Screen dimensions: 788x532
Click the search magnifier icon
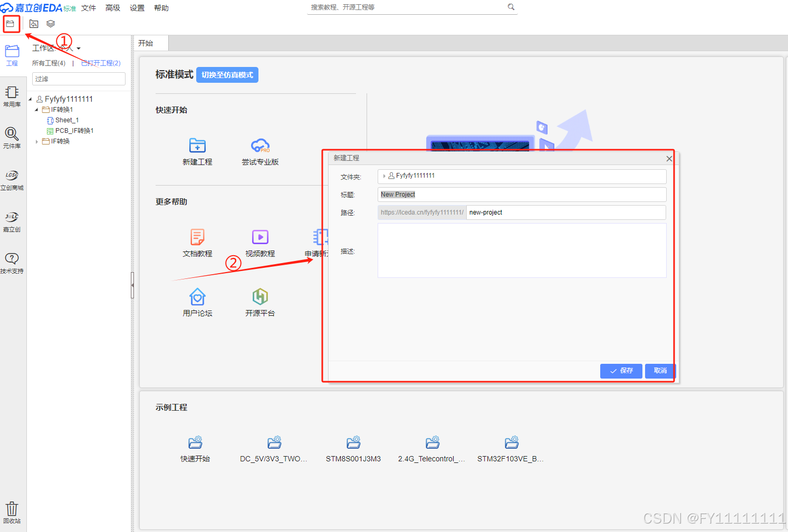pyautogui.click(x=511, y=7)
